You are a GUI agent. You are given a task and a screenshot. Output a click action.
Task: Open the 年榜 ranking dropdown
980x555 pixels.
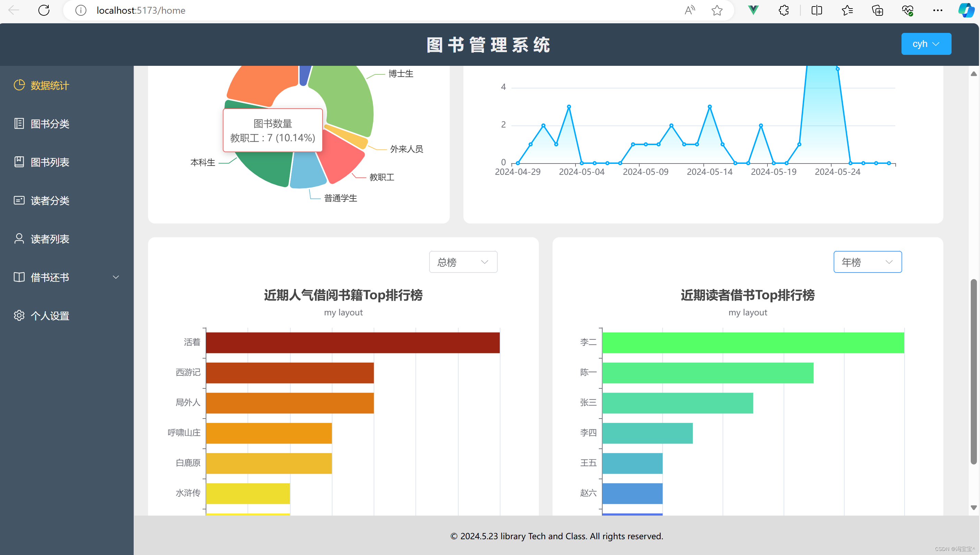click(x=867, y=262)
